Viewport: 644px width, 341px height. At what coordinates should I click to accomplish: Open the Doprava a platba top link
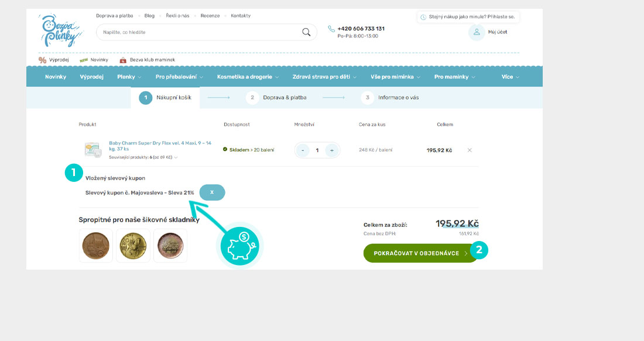115,16
